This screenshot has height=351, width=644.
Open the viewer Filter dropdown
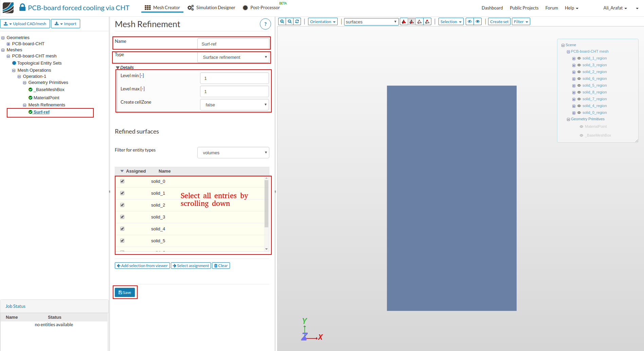click(521, 22)
